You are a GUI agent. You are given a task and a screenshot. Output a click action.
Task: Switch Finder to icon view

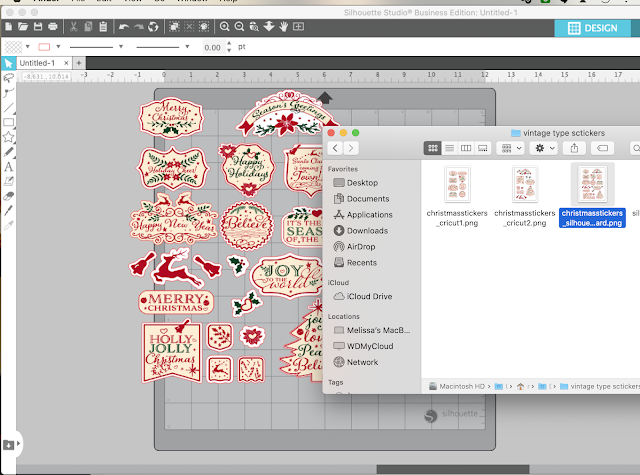click(x=433, y=148)
